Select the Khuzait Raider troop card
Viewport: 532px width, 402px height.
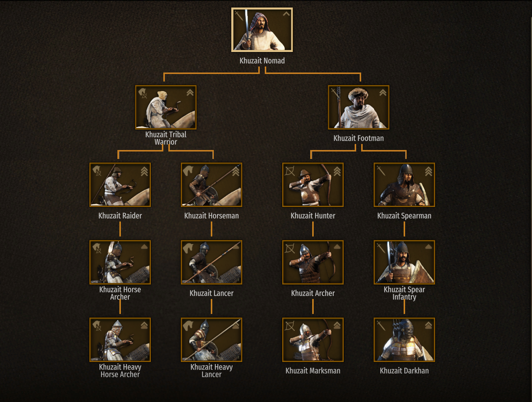[120, 184]
